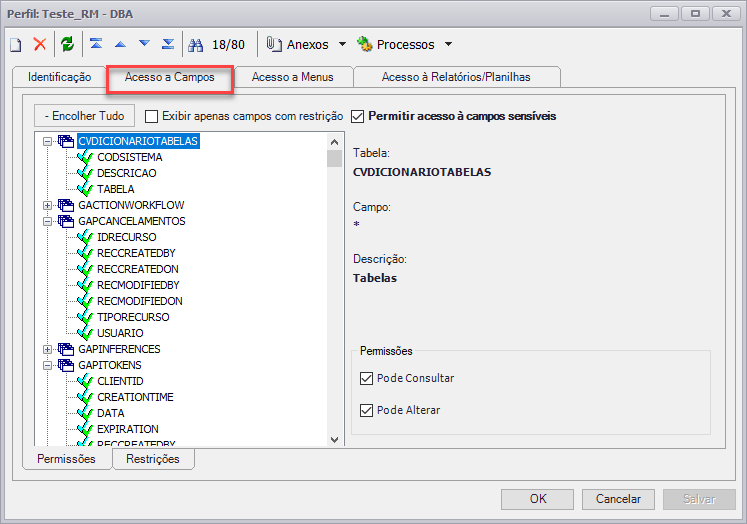Image resolution: width=747 pixels, height=524 pixels.
Task: Click the Anexos toolbar button
Action: tap(306, 44)
